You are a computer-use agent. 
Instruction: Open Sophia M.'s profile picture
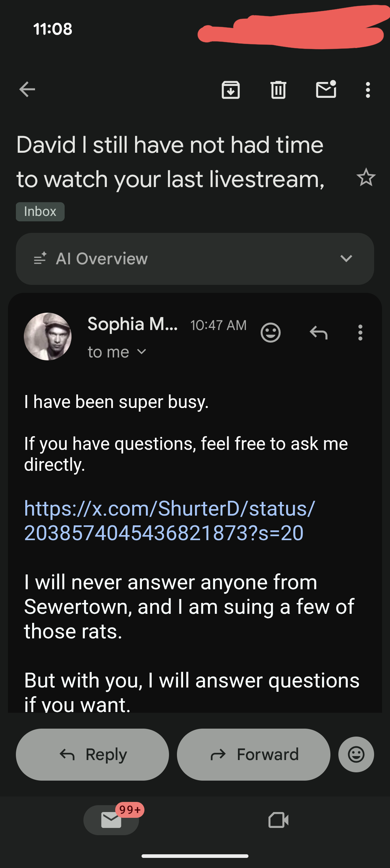pos(48,337)
